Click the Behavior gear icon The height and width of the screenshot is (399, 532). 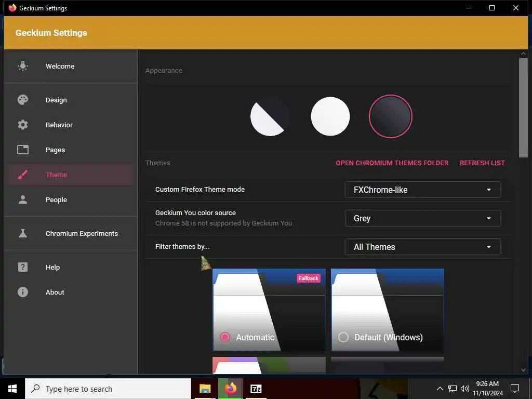tap(23, 125)
